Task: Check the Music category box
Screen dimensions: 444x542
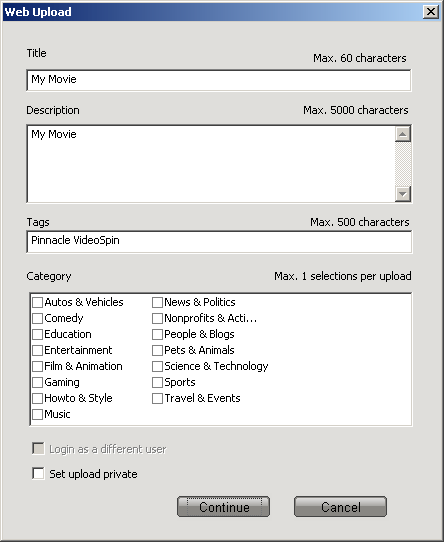Action: [37, 414]
